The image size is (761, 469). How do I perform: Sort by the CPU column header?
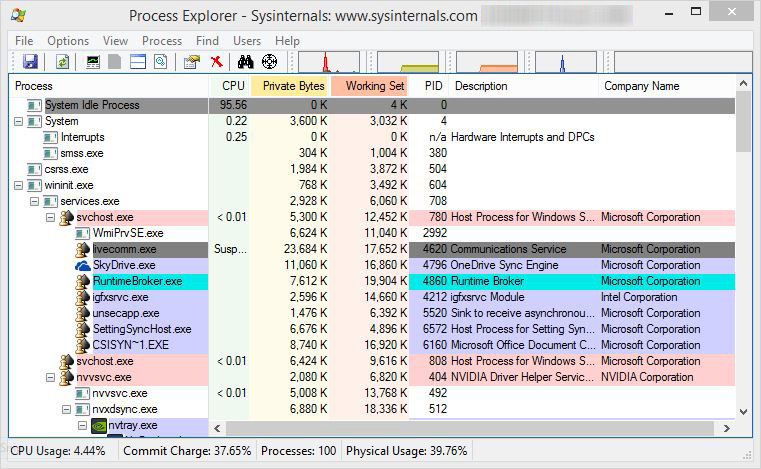point(229,86)
